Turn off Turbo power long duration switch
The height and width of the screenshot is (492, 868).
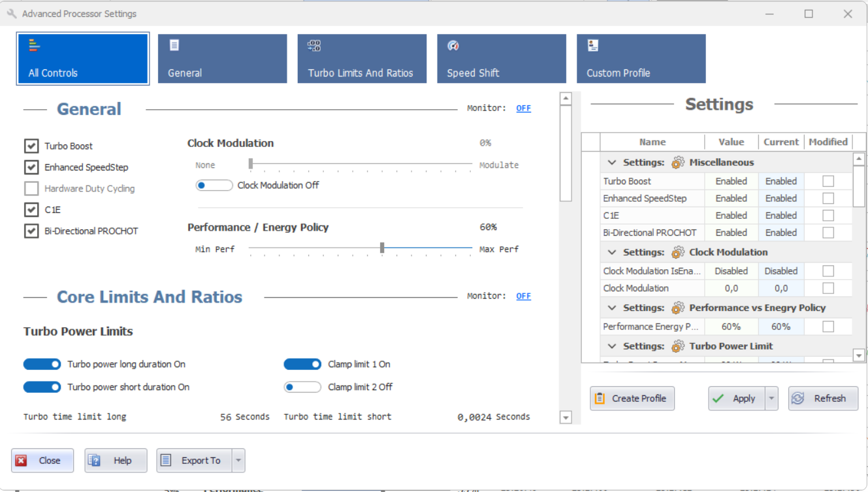tap(42, 364)
